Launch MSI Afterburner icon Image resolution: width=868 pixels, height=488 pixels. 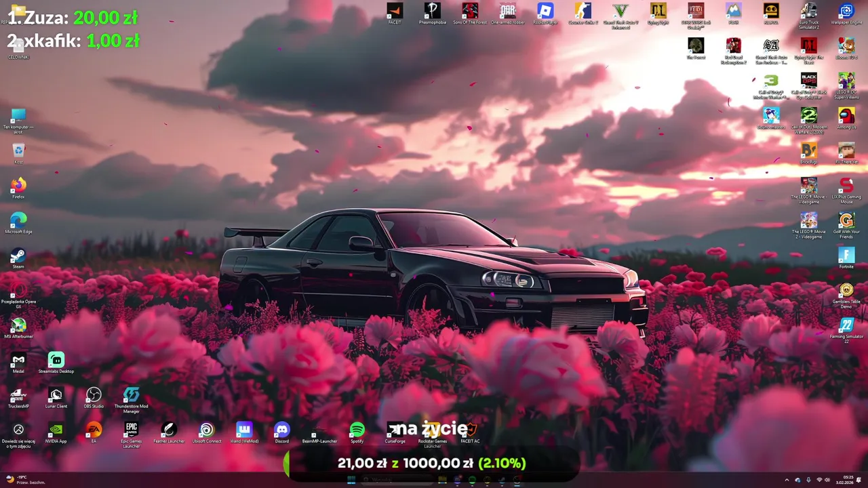pos(18,329)
